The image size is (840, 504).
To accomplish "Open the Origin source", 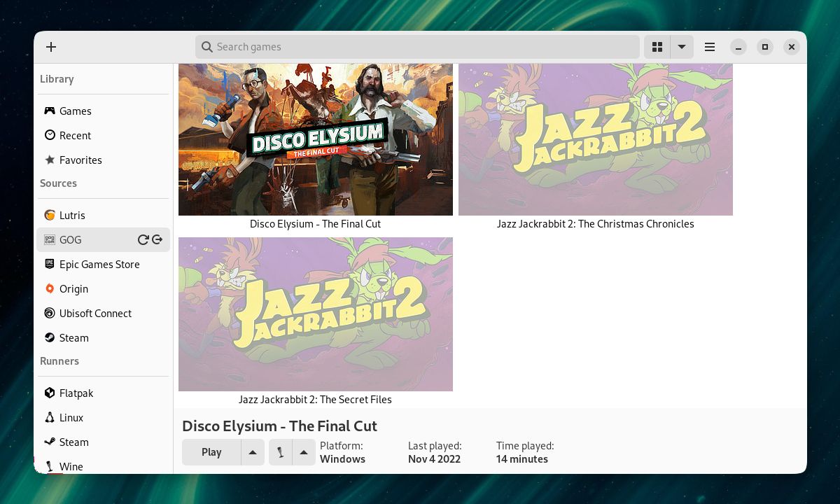I will click(x=73, y=288).
